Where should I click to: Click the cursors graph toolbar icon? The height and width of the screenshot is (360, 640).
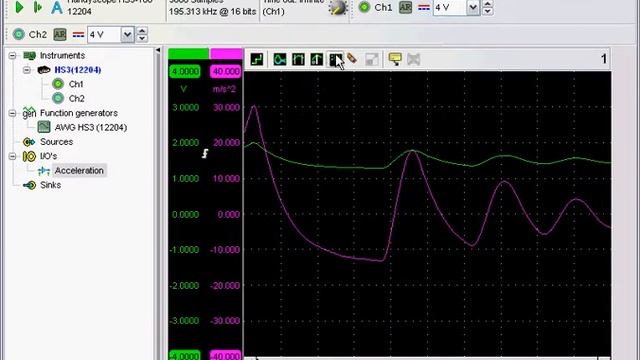click(x=298, y=60)
